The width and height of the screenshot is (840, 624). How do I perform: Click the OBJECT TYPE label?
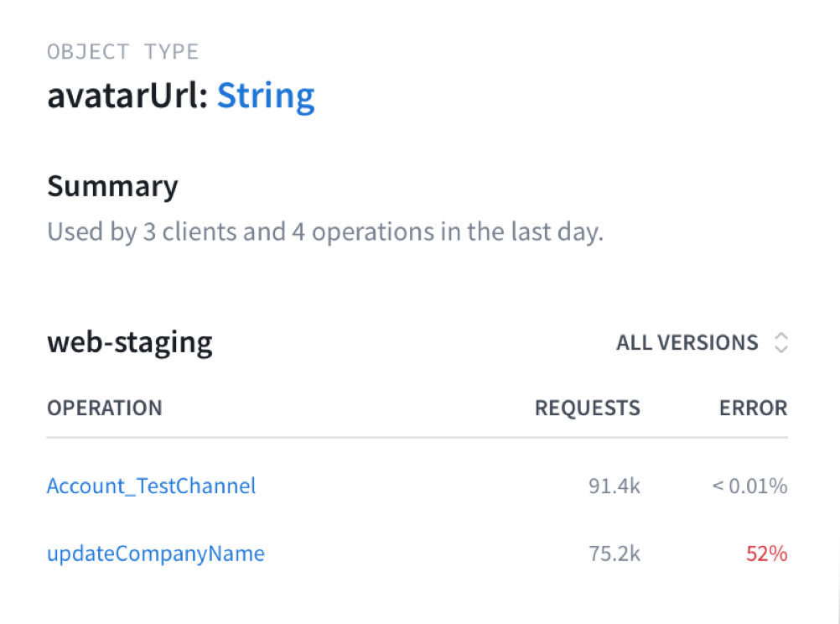pyautogui.click(x=123, y=52)
